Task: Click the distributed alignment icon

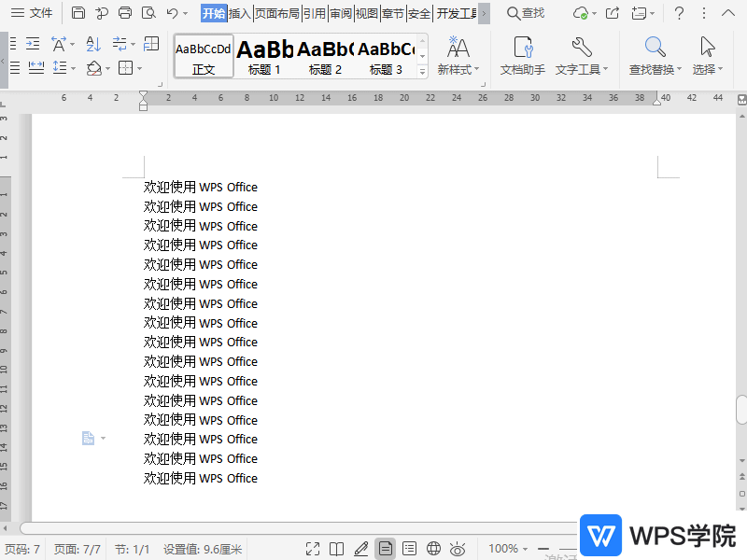Action: (36, 67)
